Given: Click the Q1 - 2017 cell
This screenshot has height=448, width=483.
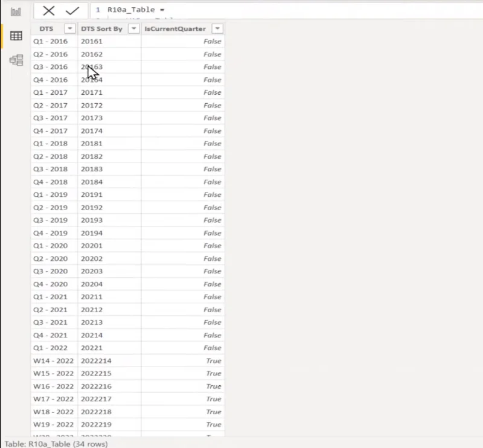Looking at the screenshot, I should (x=54, y=92).
